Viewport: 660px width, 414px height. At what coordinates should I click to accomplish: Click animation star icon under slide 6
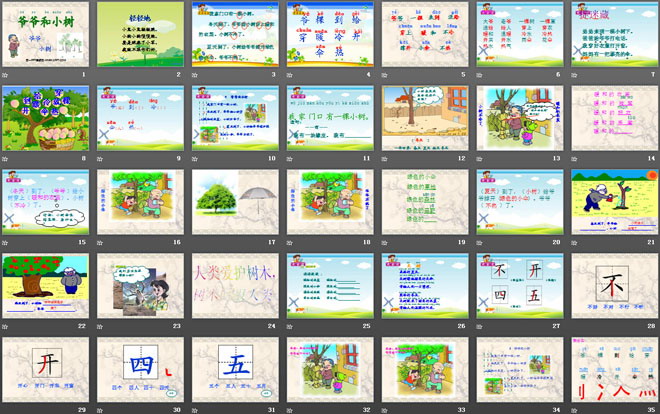(x=479, y=75)
